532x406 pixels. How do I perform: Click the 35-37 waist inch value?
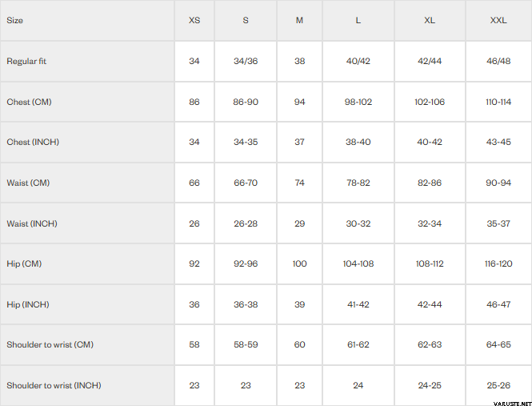coord(498,223)
